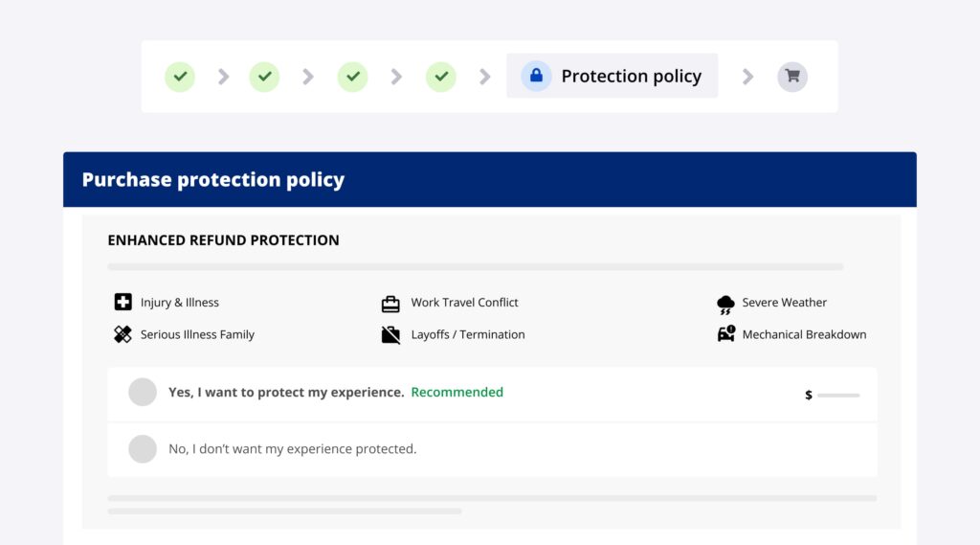This screenshot has height=545, width=980.
Task: Click the fourth completed checkmark step
Action: 440,77
